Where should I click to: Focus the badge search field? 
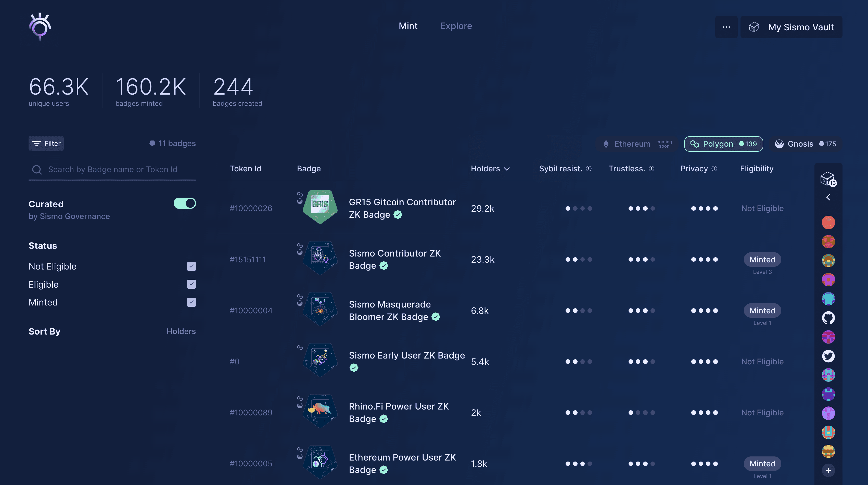pyautogui.click(x=112, y=170)
